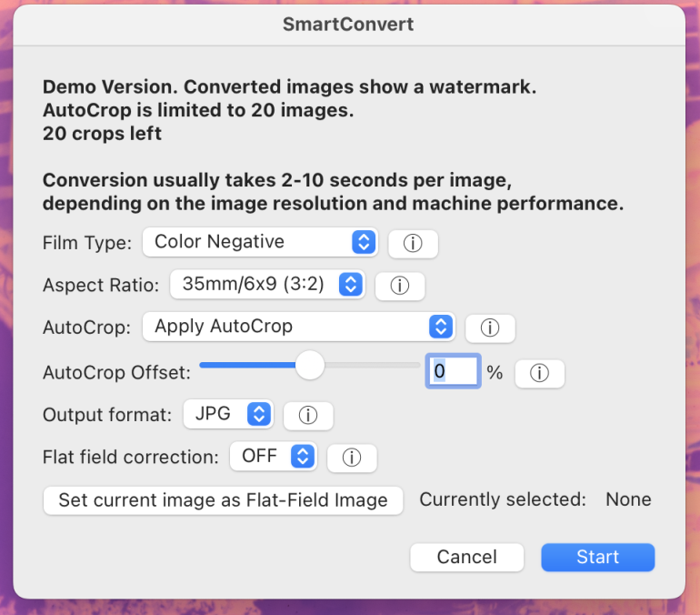Click the 'Currently selected:' label
Viewport: 700px width, 615px height.
coord(503,499)
